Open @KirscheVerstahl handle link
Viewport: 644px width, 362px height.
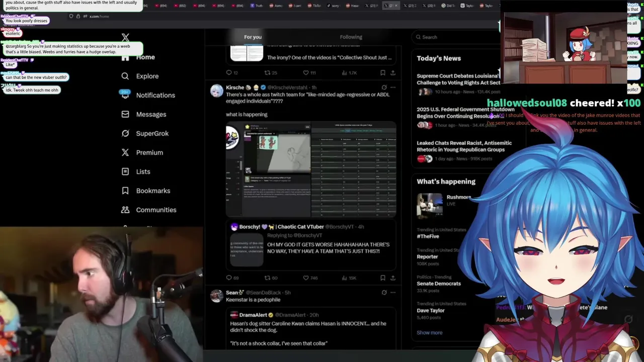click(x=287, y=87)
